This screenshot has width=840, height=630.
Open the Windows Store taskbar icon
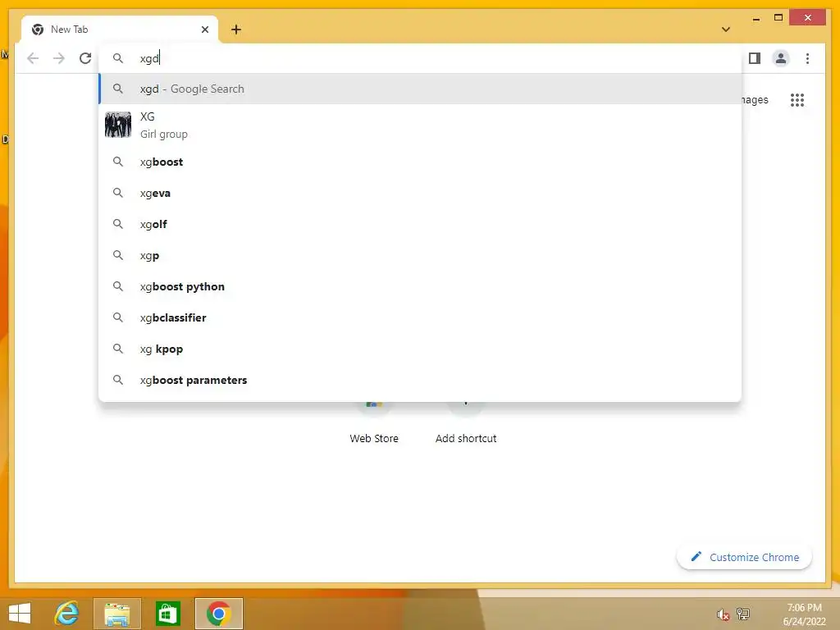[x=167, y=614]
